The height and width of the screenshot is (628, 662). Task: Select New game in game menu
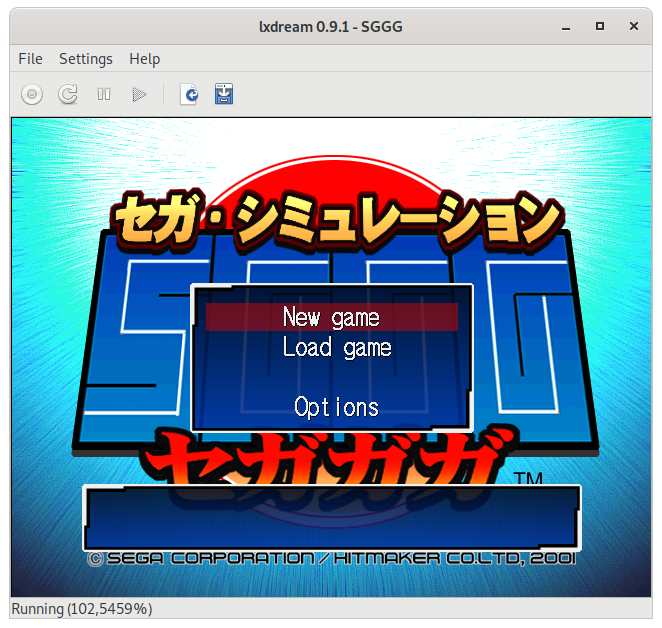pos(332,317)
